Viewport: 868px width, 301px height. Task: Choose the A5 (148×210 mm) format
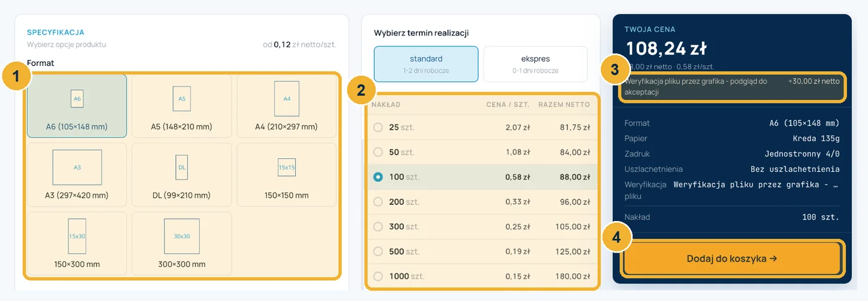coord(182,106)
